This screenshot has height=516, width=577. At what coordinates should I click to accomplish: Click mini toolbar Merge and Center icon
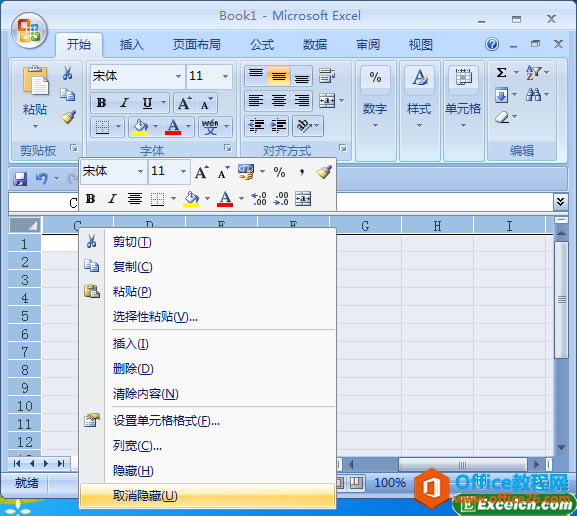click(x=303, y=199)
